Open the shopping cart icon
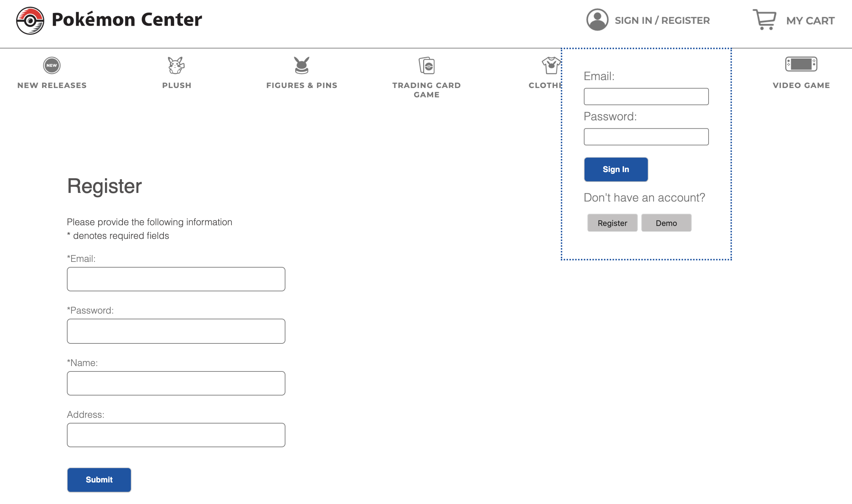The image size is (852, 504). (765, 20)
